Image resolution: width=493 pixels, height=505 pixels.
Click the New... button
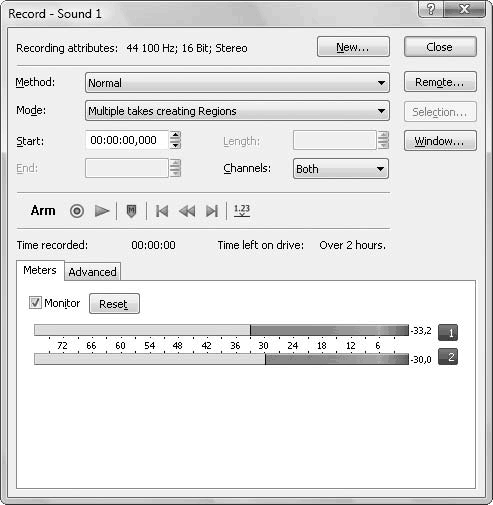point(353,47)
